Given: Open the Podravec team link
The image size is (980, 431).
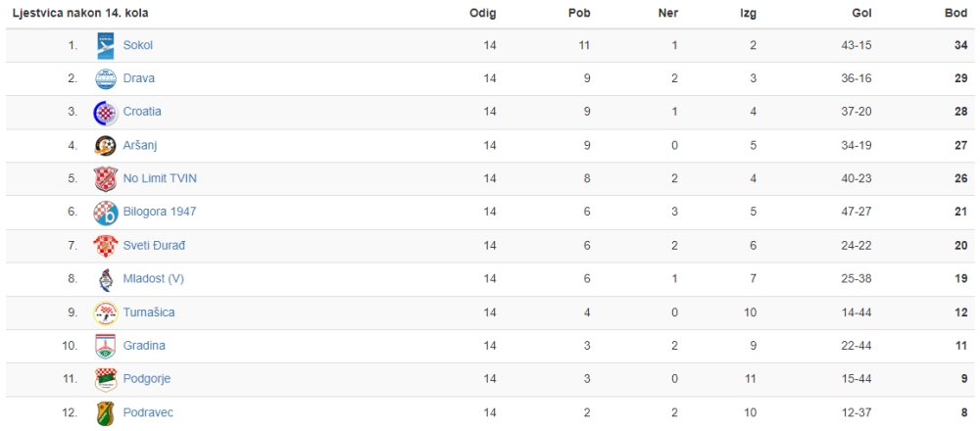Looking at the screenshot, I should coord(148,412).
